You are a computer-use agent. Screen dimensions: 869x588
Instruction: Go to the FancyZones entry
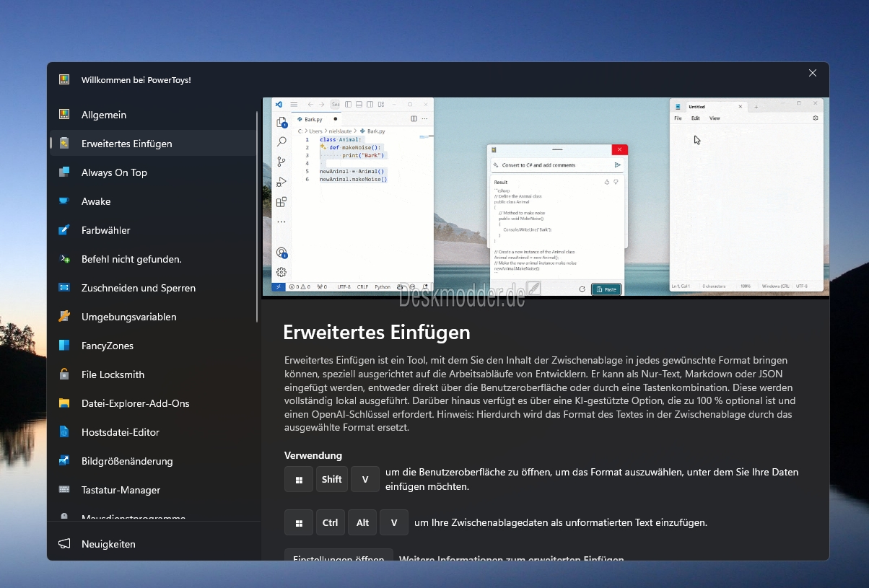[x=152, y=346]
